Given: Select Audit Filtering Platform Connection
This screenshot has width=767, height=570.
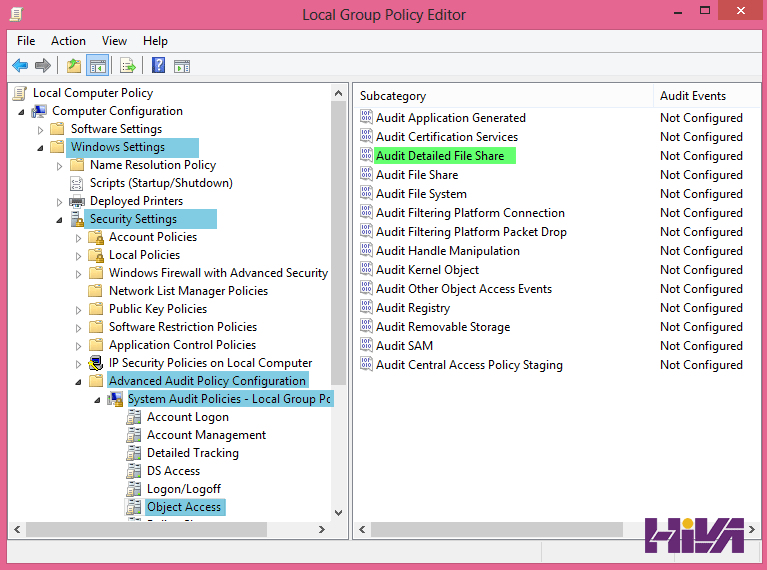Looking at the screenshot, I should click(470, 213).
